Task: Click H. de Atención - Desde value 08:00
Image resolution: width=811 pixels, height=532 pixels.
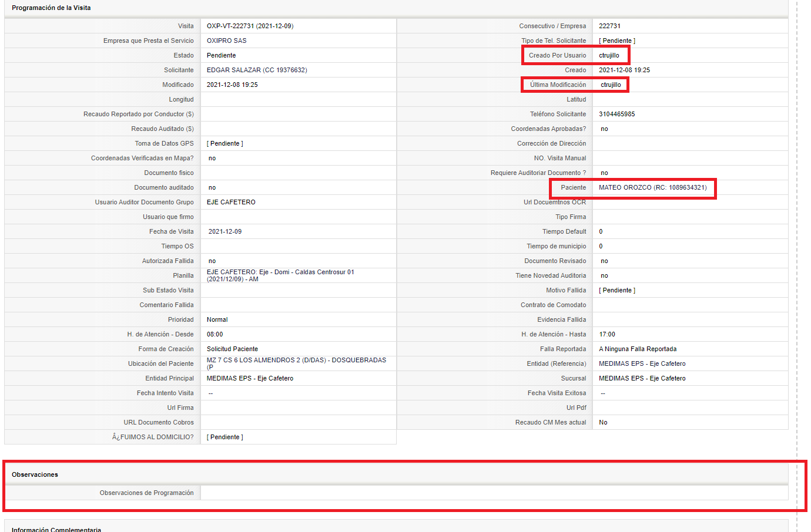Action: coord(215,334)
